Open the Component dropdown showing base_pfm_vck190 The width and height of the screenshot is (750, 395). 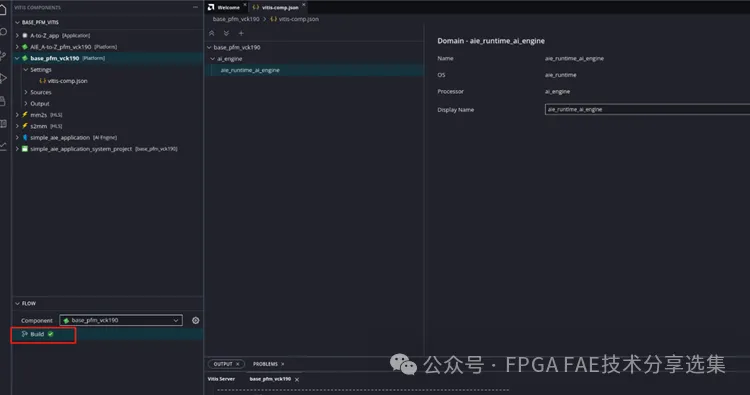coord(121,320)
